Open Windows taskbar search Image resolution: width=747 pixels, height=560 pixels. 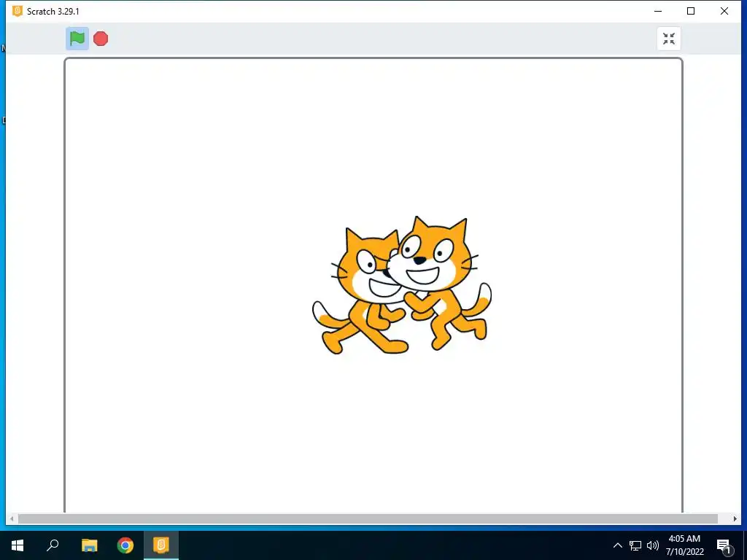pyautogui.click(x=53, y=545)
